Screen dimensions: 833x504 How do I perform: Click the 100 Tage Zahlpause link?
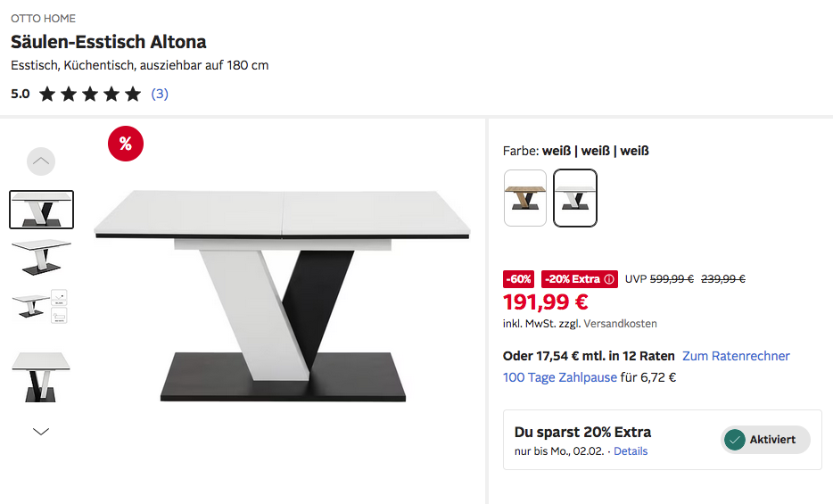pos(560,377)
